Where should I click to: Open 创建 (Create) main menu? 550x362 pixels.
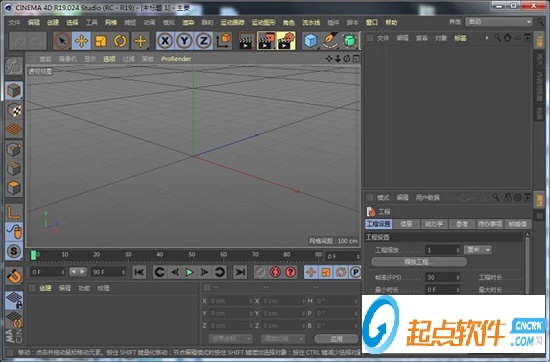[x=53, y=22]
